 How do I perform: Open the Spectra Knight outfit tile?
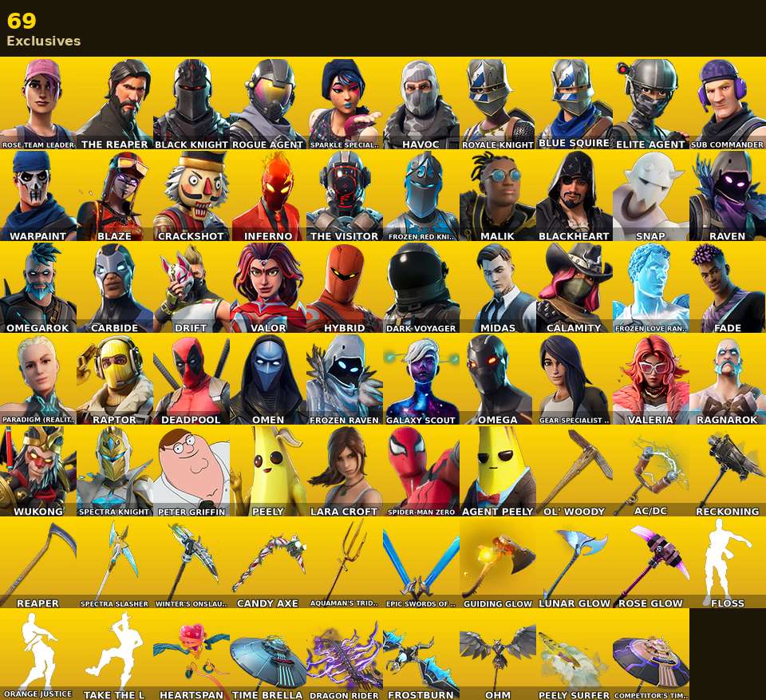(x=115, y=471)
